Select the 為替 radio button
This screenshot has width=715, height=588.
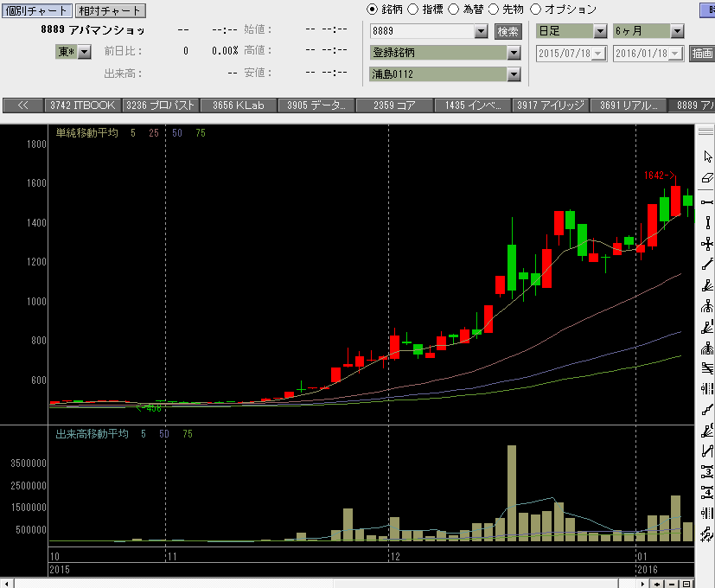point(453,10)
